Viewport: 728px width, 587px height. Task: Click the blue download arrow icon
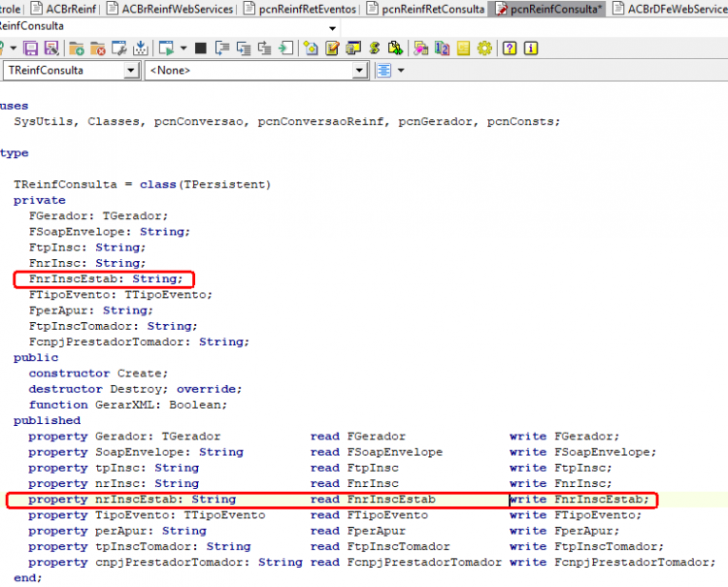(x=140, y=49)
